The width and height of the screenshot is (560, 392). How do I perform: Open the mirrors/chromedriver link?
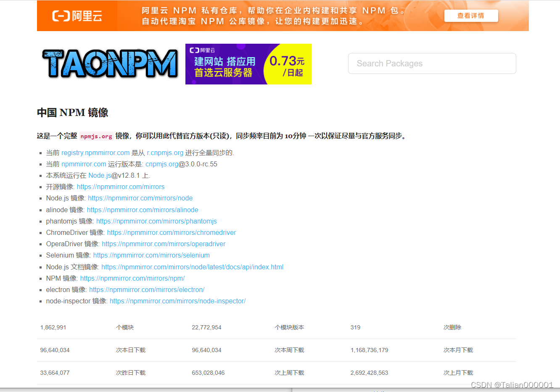coord(172,232)
